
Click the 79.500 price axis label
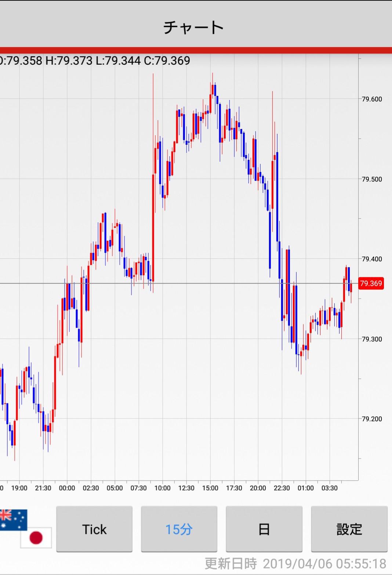[371, 179]
